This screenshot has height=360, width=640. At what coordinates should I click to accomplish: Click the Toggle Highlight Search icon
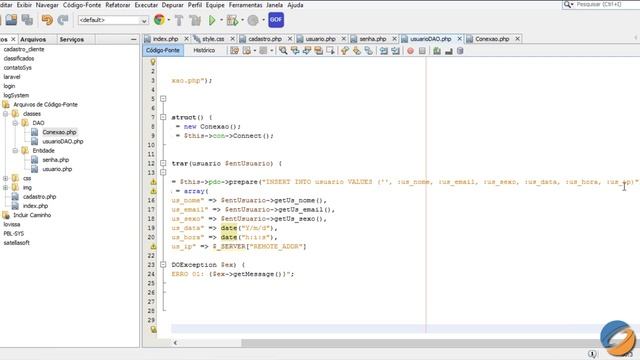click(x=318, y=51)
